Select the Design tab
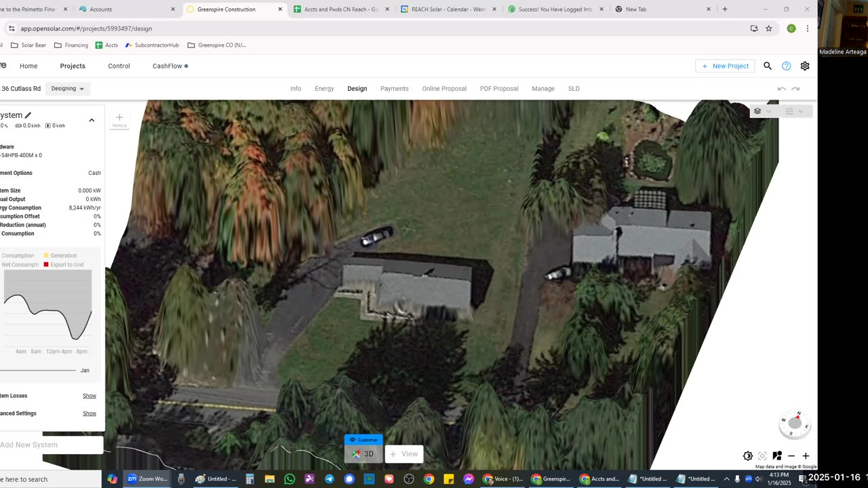Viewport: 868px width, 488px height. [357, 89]
